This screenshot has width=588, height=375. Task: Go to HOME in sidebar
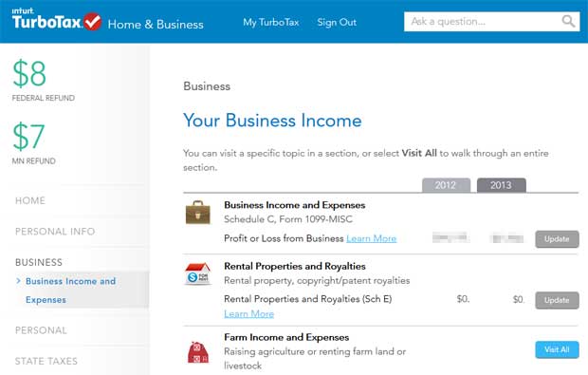click(30, 200)
